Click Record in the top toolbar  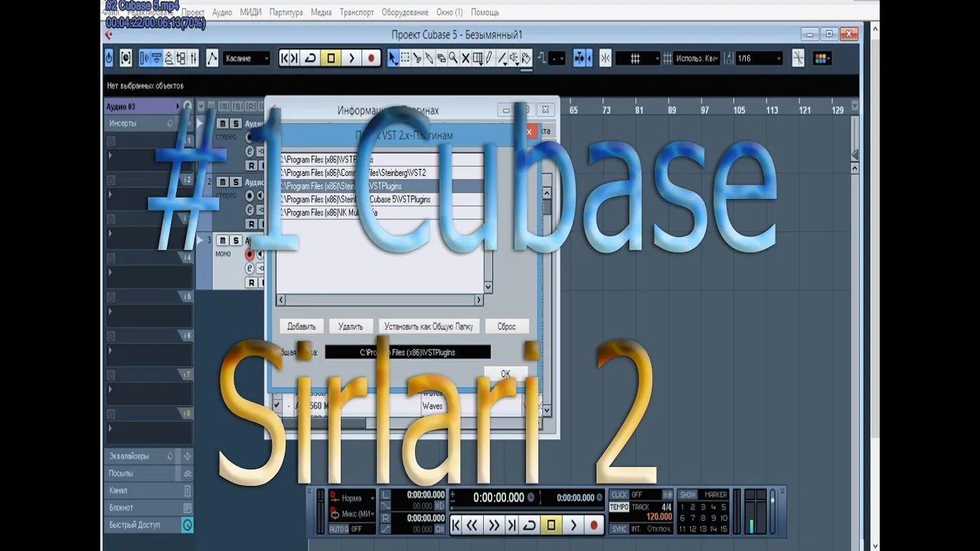click(x=371, y=58)
